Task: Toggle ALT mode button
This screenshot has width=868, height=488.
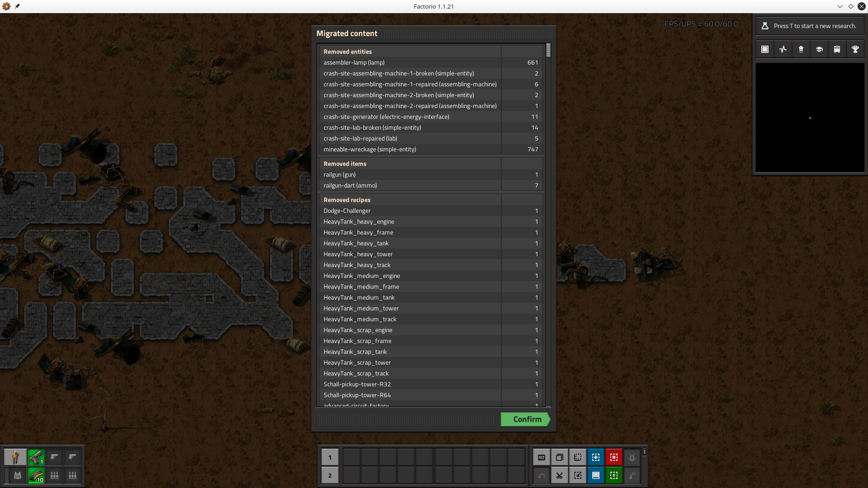Action: click(x=542, y=457)
